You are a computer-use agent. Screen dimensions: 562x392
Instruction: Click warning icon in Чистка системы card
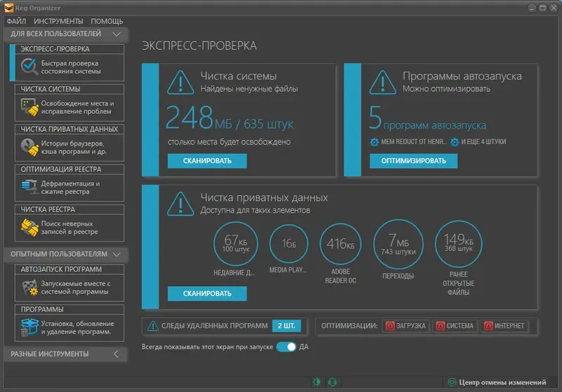click(x=181, y=83)
